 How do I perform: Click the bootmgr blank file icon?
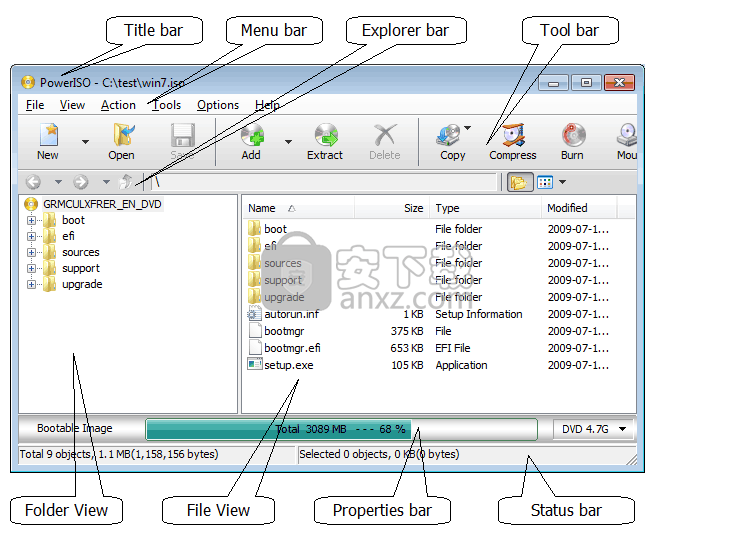click(x=255, y=331)
